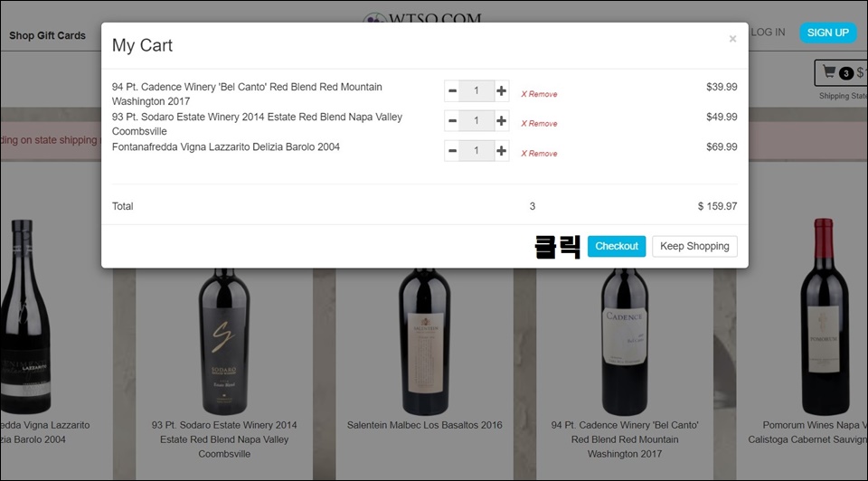This screenshot has width=868, height=481.
Task: Click the total amount $ 159.97
Action: [x=717, y=206]
